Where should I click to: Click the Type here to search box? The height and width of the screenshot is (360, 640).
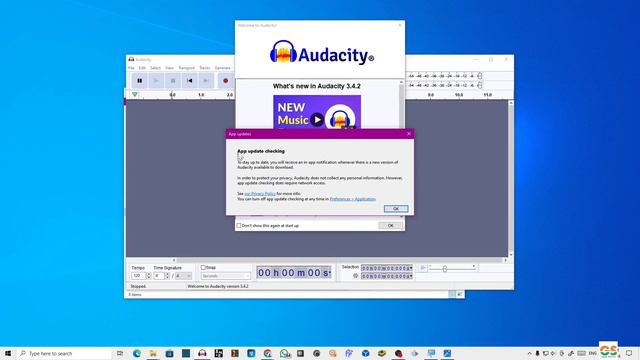(64, 353)
